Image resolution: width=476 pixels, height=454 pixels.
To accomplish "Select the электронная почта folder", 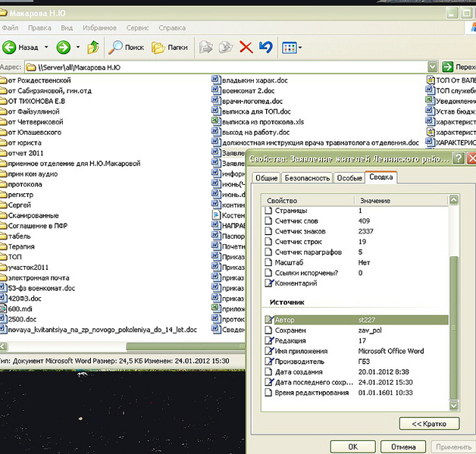I will point(35,277).
